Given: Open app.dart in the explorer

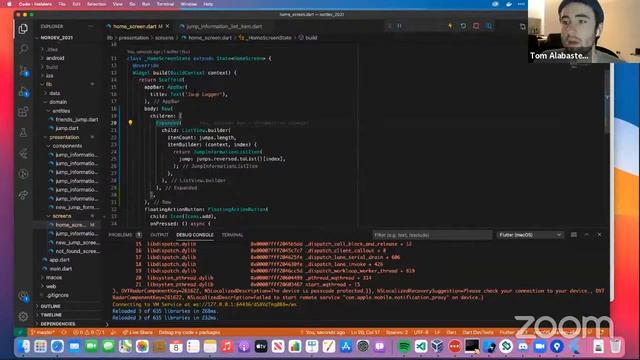Looking at the screenshot, I should coord(59,260).
